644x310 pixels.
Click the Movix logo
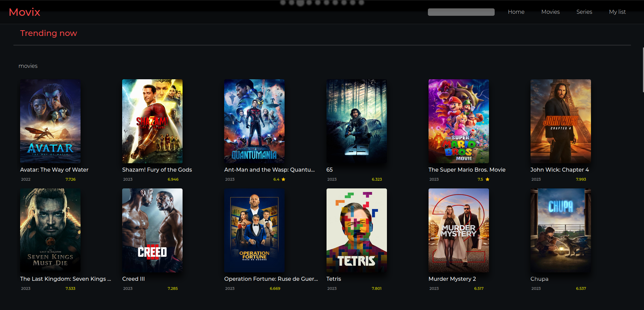(24, 12)
